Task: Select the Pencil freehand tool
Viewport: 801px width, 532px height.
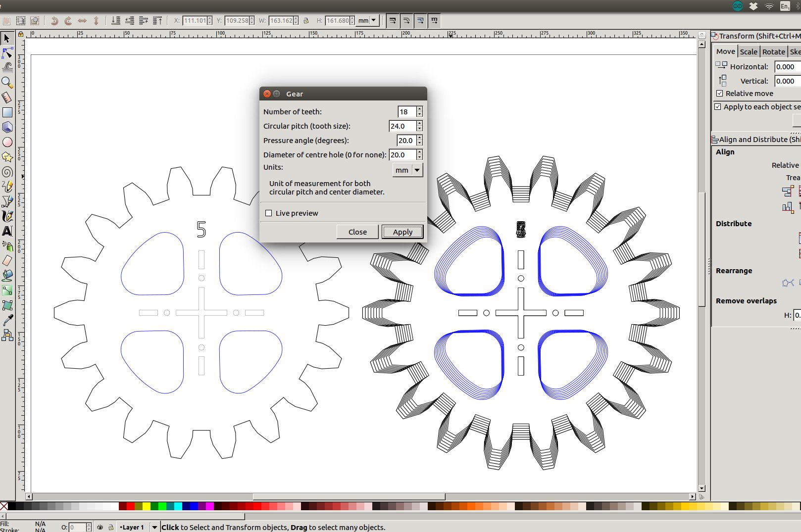Action: (x=7, y=187)
